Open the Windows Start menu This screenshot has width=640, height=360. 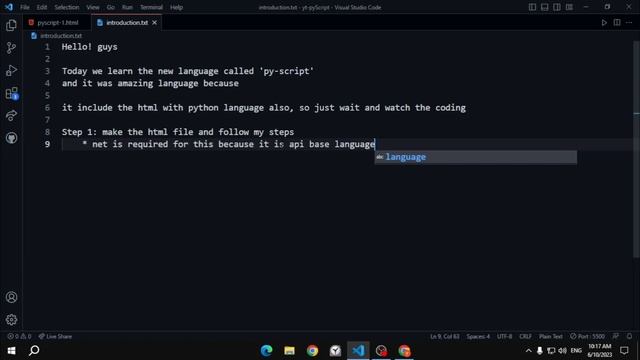pyautogui.click(x=11, y=351)
